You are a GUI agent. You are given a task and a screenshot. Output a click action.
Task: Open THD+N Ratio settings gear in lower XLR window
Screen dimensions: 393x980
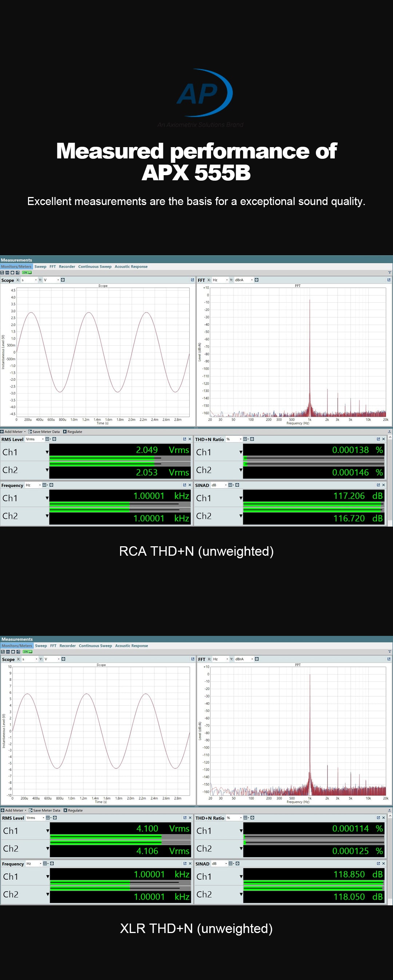[253, 818]
